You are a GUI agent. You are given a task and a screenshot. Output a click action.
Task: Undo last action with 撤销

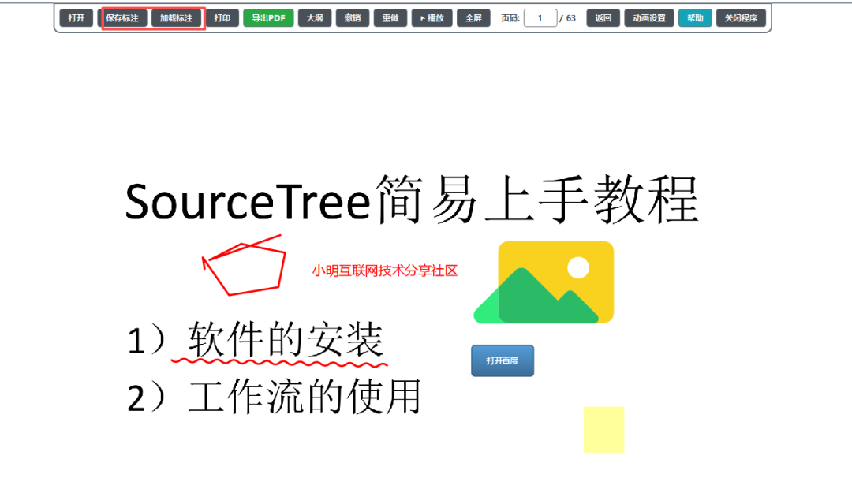tap(353, 18)
